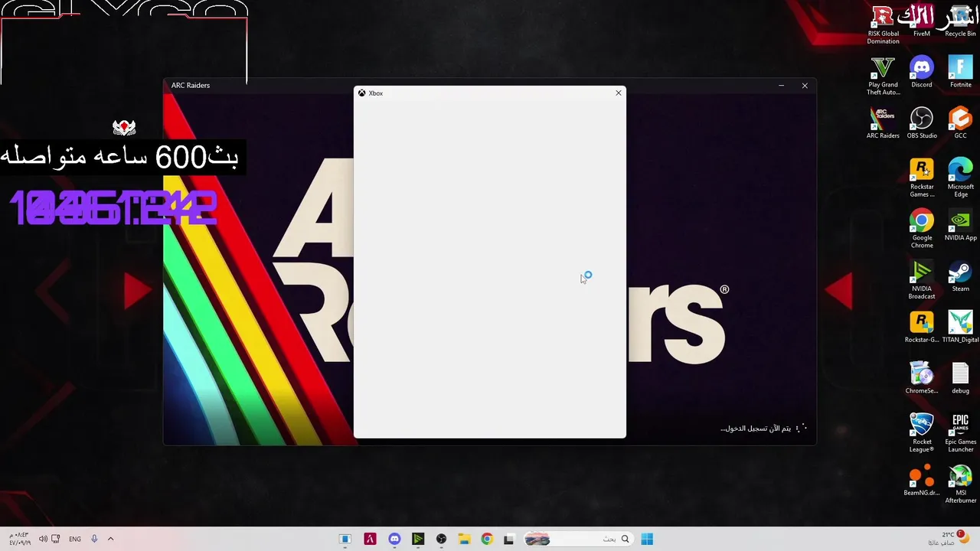The image size is (980, 551).
Task: Select the BeamNG.drive desktop shortcut
Action: pos(922,481)
